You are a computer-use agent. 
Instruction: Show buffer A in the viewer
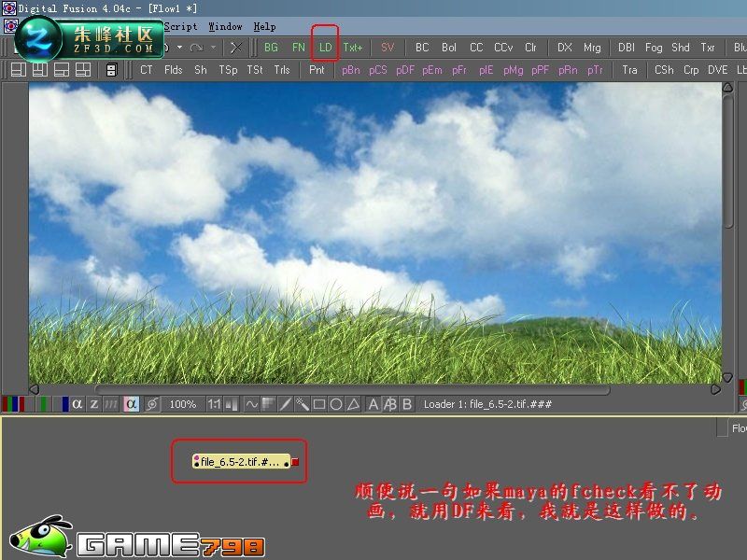(x=373, y=404)
